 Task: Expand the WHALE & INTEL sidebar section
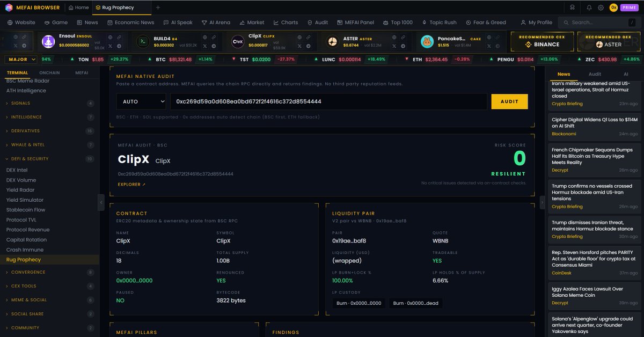coord(49,145)
